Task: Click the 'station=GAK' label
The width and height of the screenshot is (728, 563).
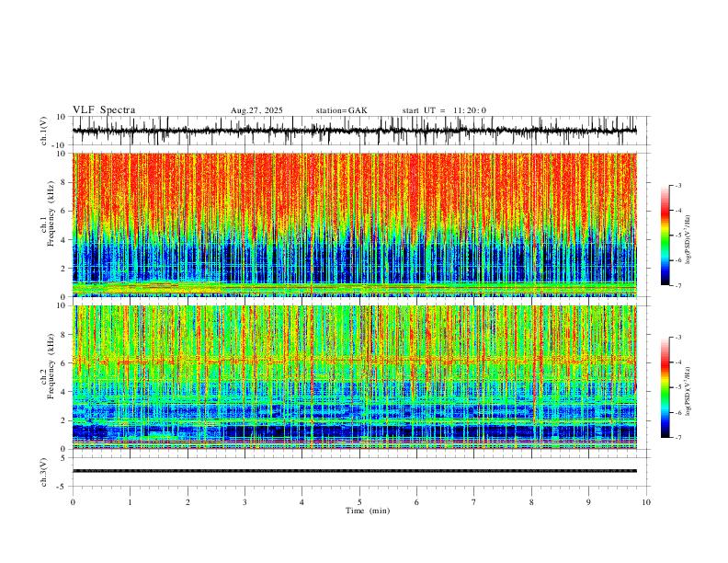Action: 341,110
